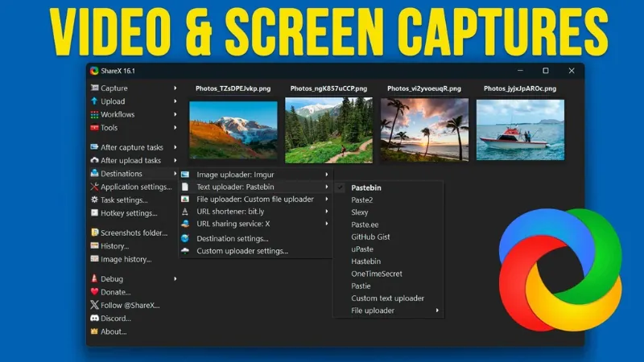
Task: Select the forest trail thumbnail Photos_ngK857uCCP.png
Action: [329, 130]
